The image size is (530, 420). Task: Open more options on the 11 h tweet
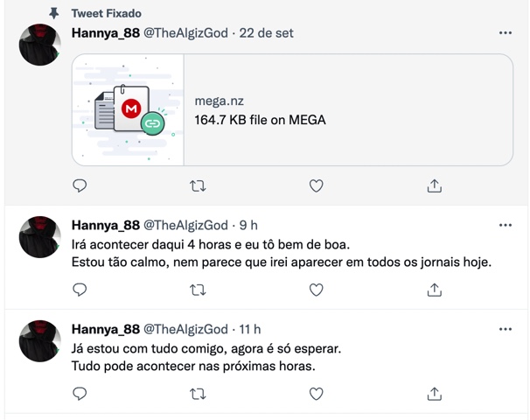[505, 329]
